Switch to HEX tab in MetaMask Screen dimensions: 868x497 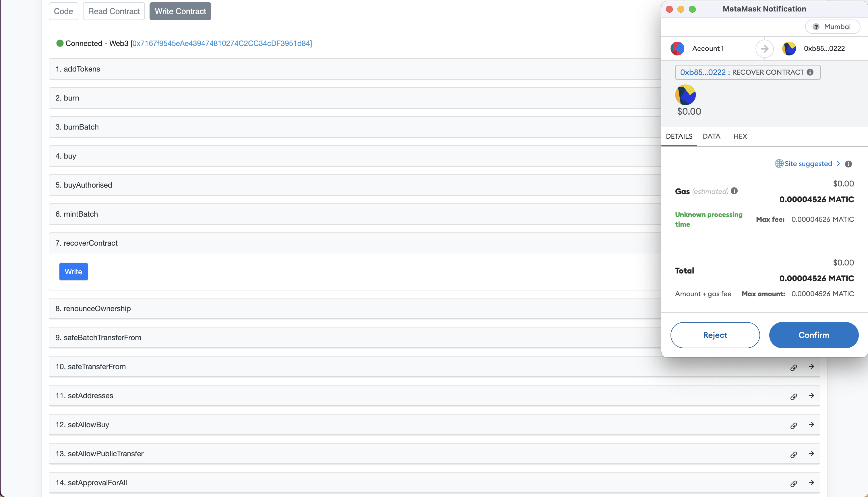click(740, 136)
